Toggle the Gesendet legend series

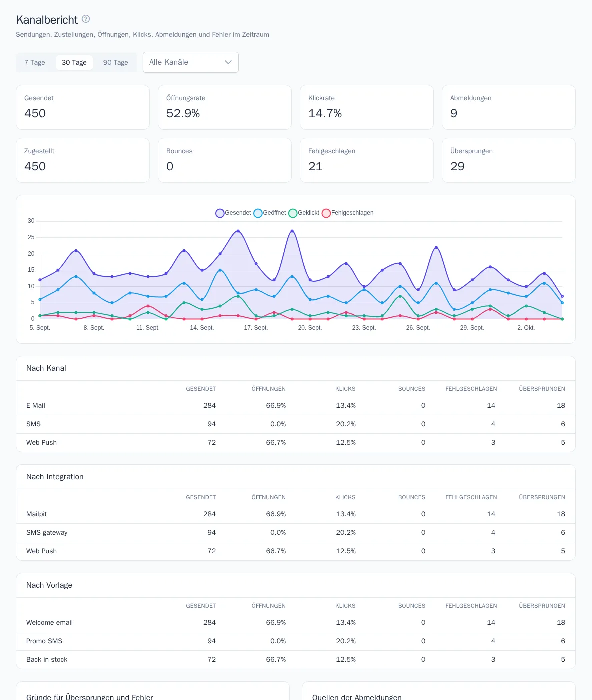pyautogui.click(x=233, y=213)
